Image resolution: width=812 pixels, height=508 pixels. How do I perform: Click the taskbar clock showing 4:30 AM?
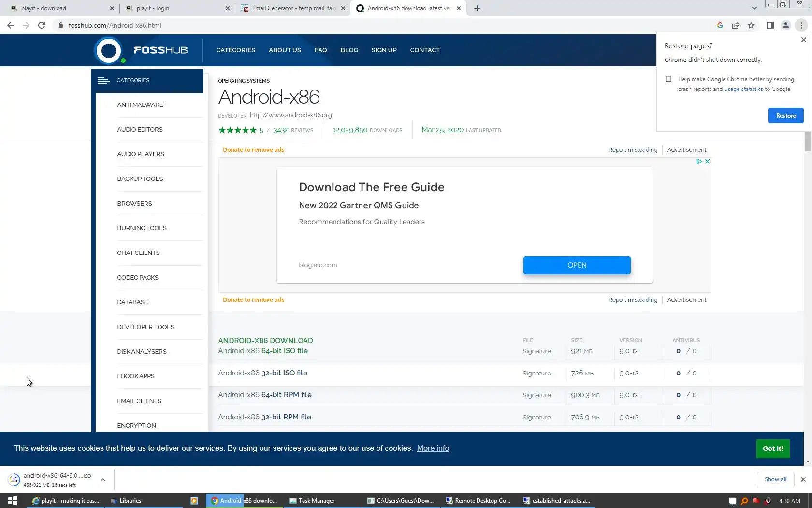pyautogui.click(x=790, y=501)
